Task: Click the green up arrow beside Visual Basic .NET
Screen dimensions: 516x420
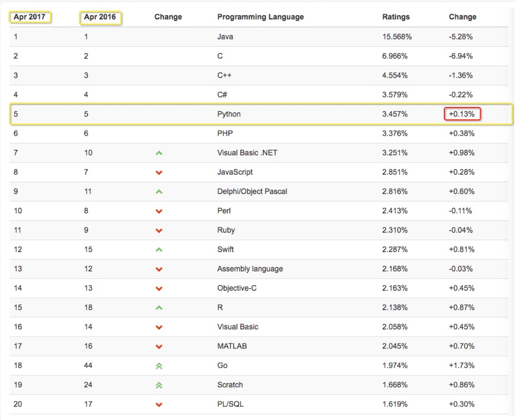Action: tap(159, 153)
